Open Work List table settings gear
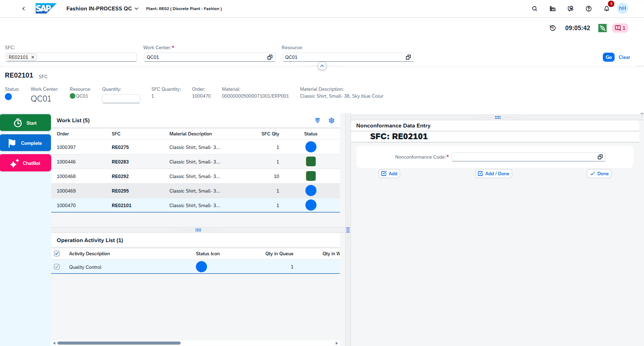Viewport: 644px width, 346px height. point(332,121)
